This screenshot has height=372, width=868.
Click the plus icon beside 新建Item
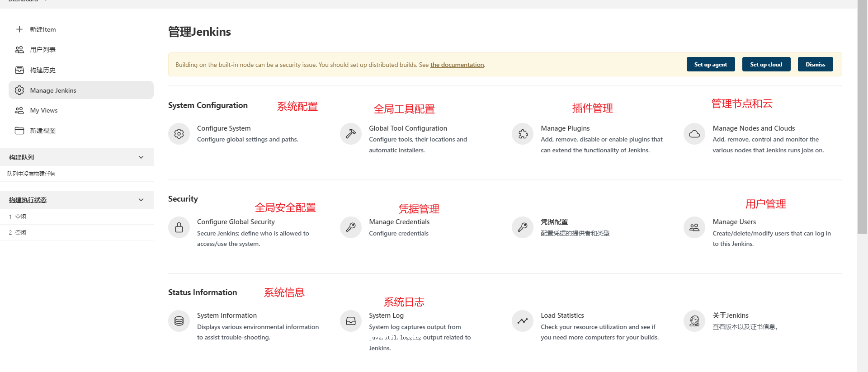click(19, 29)
